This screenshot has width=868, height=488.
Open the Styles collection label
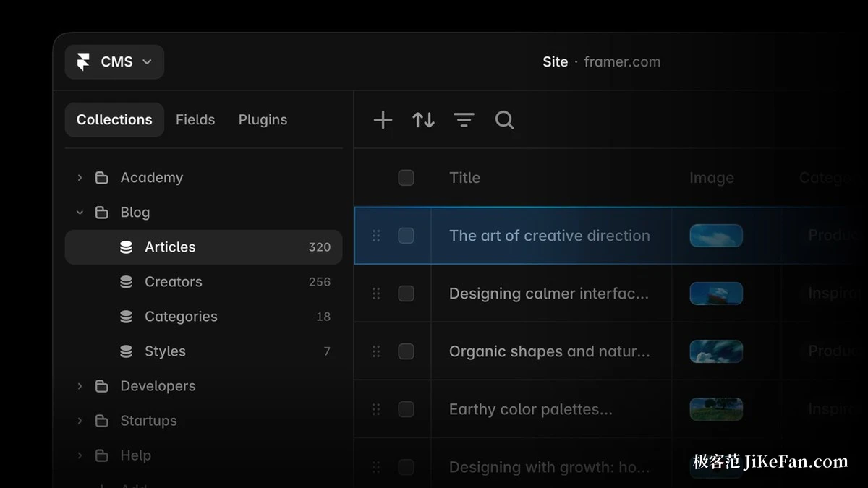pos(165,351)
